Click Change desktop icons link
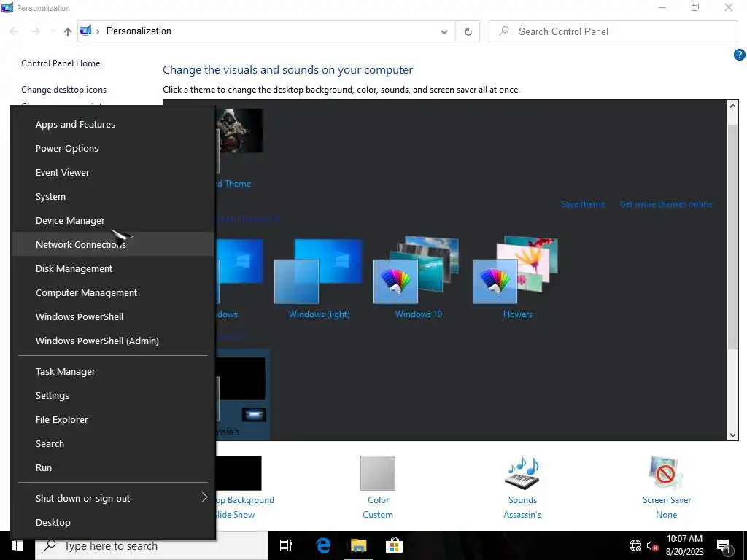Screen dimensions: 747x560 pyautogui.click(x=64, y=90)
